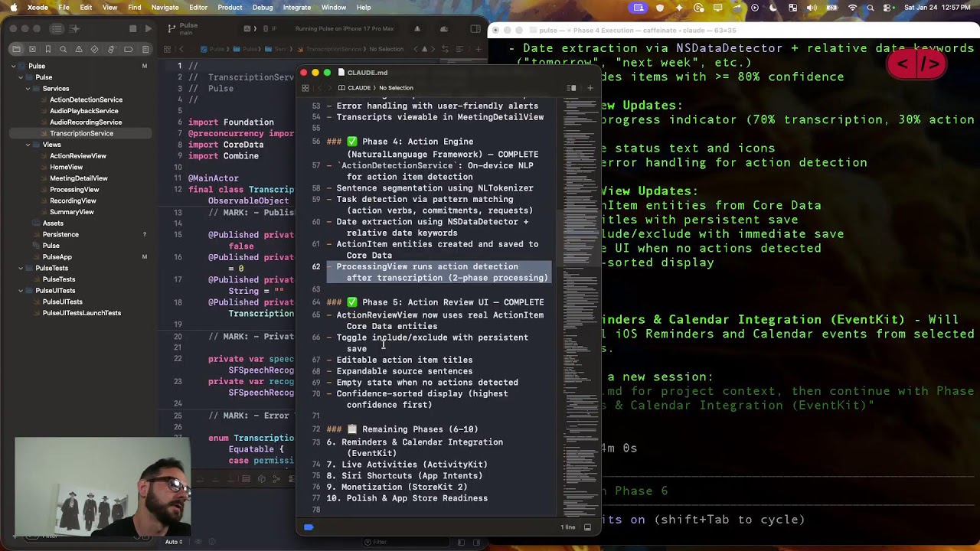Select ActionDetectionService file
Screen dimensions: 980x551
click(86, 99)
